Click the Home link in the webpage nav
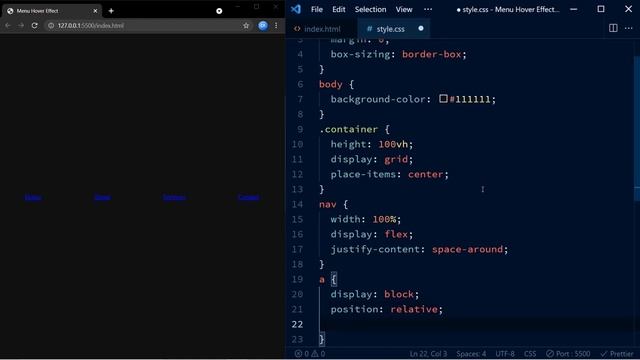This screenshot has width=640, height=360. click(x=33, y=197)
